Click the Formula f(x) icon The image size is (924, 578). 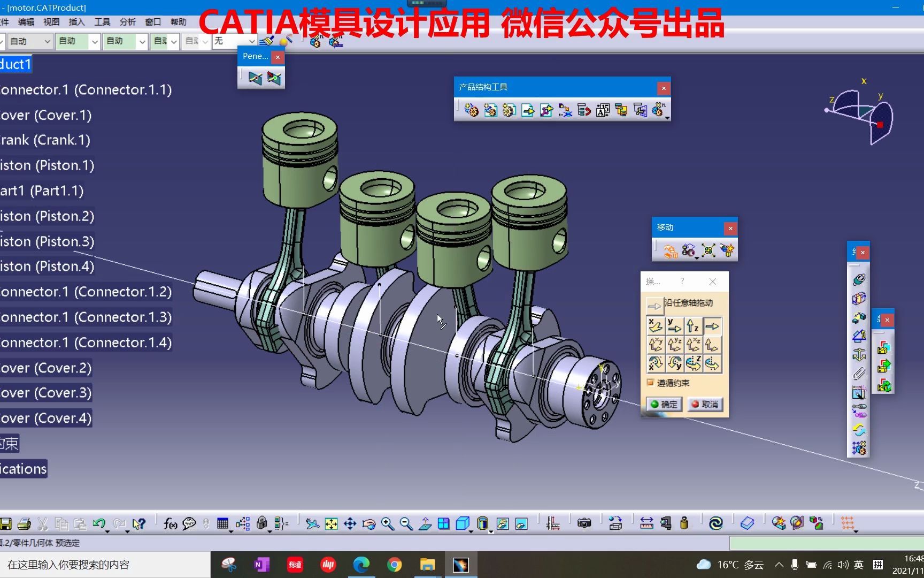(170, 523)
